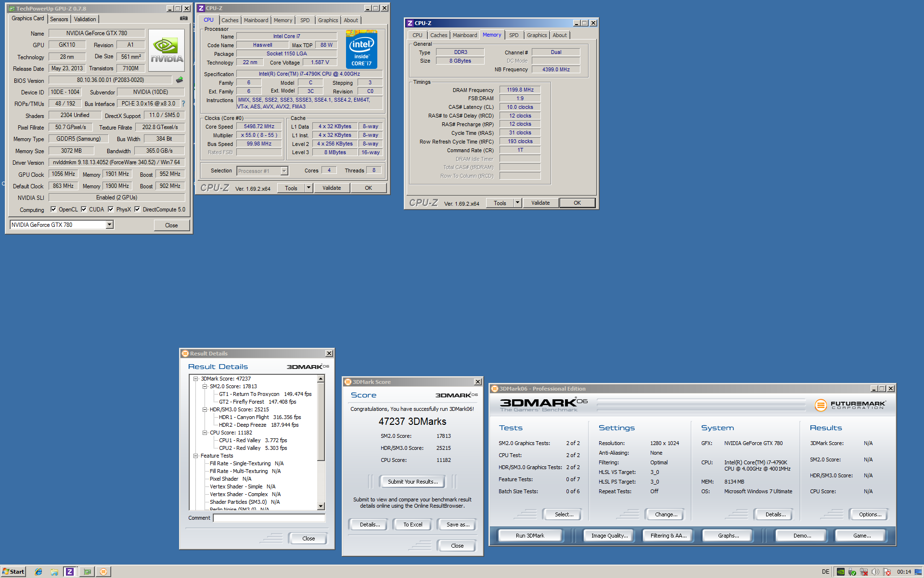
Task: Click the Result Details scrollbar thumb
Action: click(x=321, y=421)
